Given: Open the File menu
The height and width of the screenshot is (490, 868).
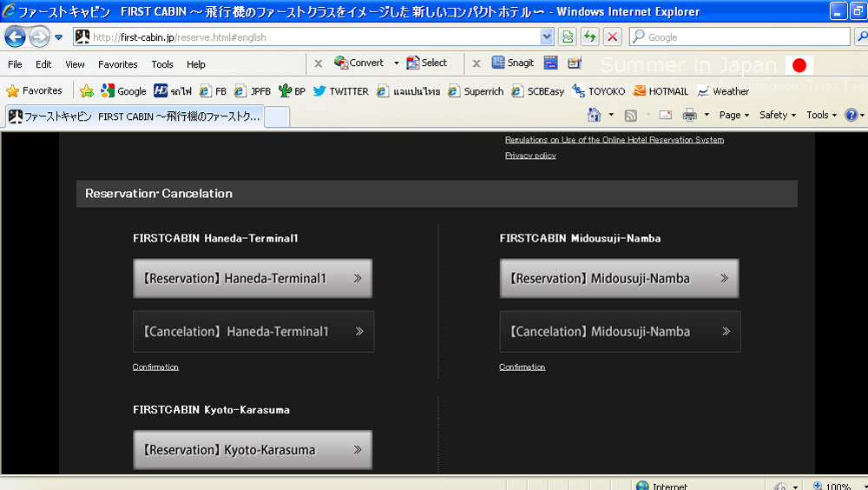Looking at the screenshot, I should 15,64.
